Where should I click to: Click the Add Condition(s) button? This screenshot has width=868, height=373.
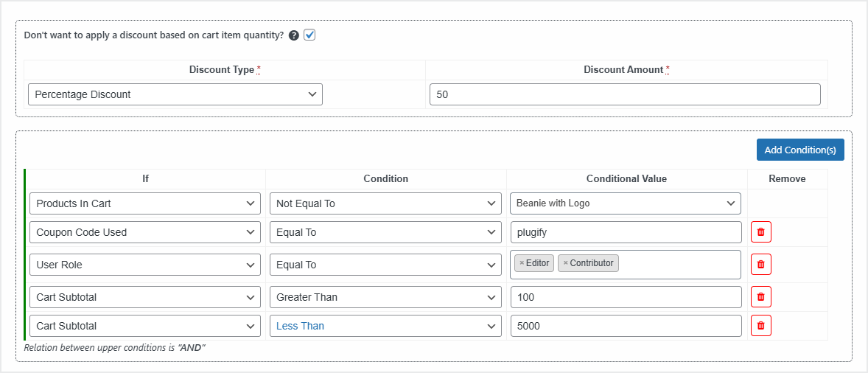point(799,150)
